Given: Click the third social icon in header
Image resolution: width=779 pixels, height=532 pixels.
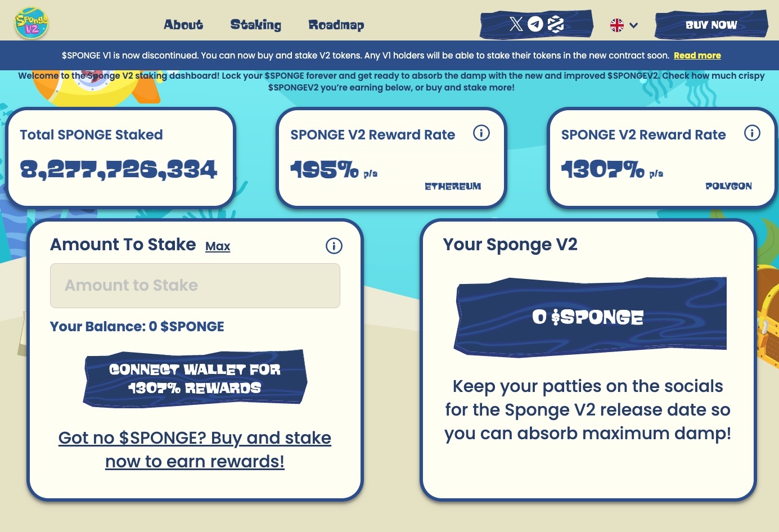Looking at the screenshot, I should [556, 24].
